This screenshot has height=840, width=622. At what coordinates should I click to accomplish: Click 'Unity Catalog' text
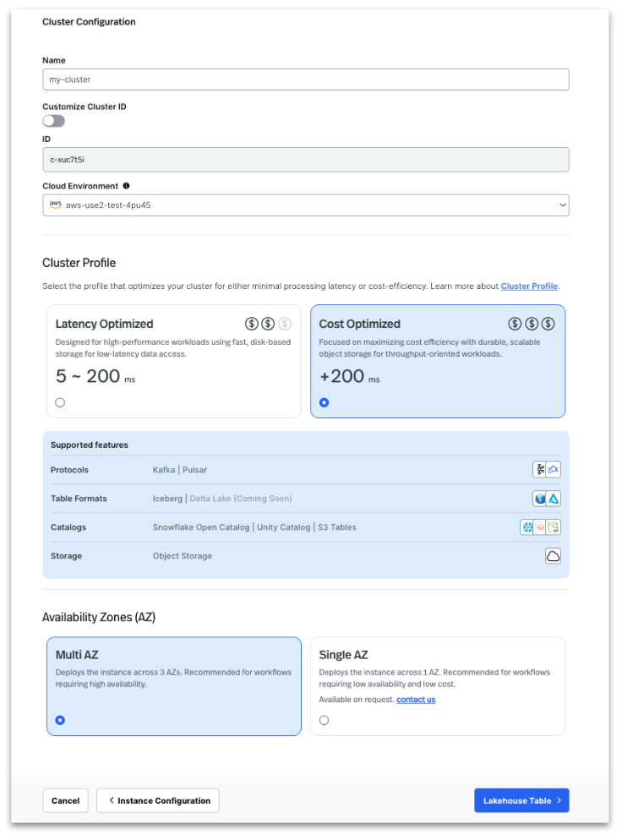pyautogui.click(x=283, y=527)
